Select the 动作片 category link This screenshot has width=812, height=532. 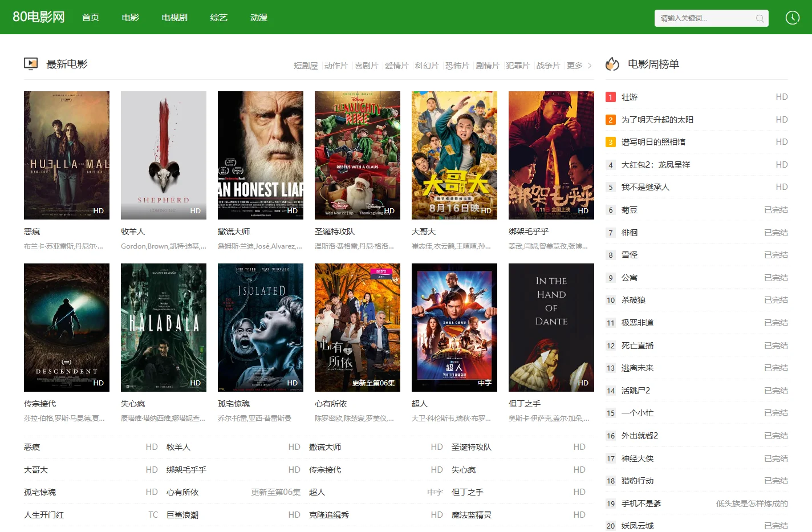click(x=336, y=66)
